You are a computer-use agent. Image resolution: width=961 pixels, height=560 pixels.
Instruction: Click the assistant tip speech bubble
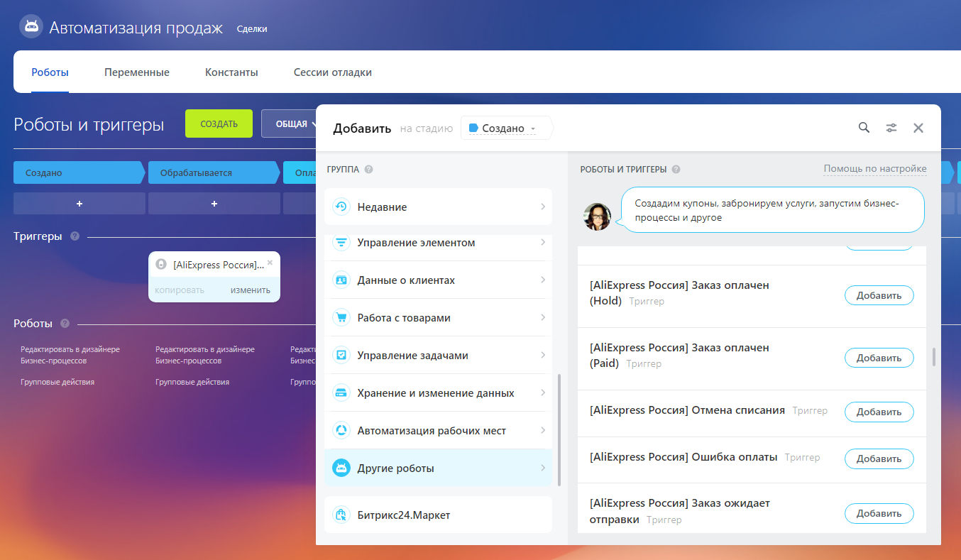[x=773, y=210]
